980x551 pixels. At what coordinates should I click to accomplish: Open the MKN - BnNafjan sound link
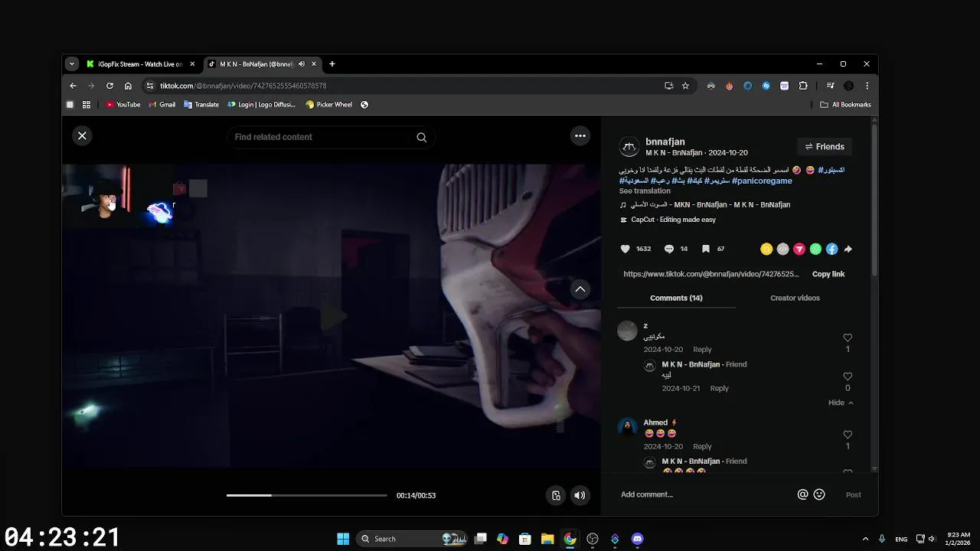tap(710, 205)
